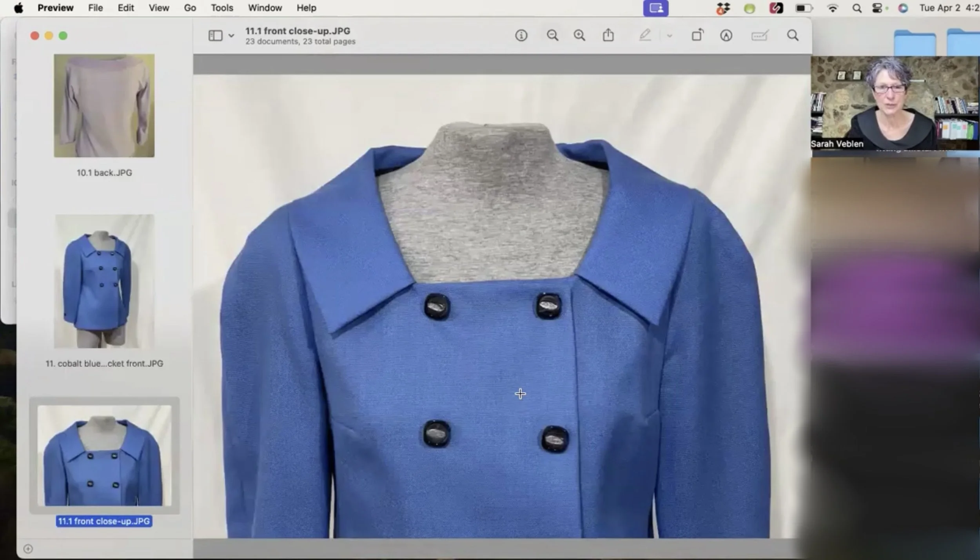Rotate the image with Rotate button
This screenshot has width=980, height=560.
[x=697, y=36]
